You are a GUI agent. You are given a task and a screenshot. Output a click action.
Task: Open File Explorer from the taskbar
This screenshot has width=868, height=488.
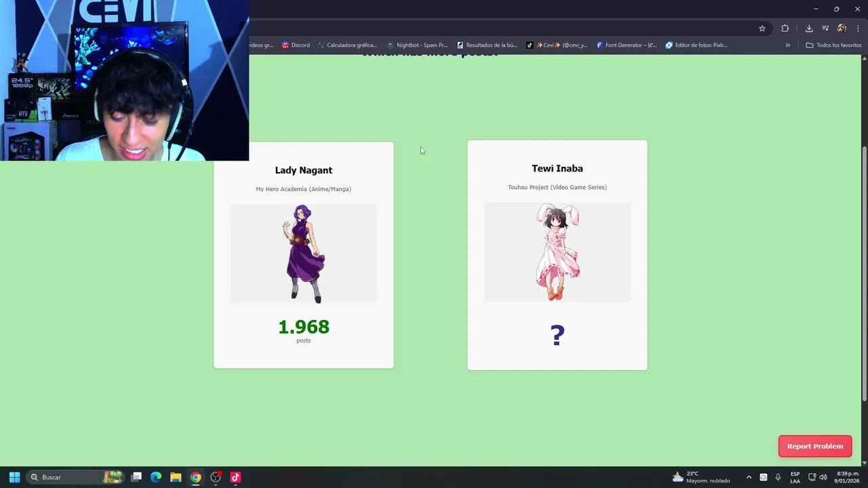pyautogui.click(x=176, y=477)
